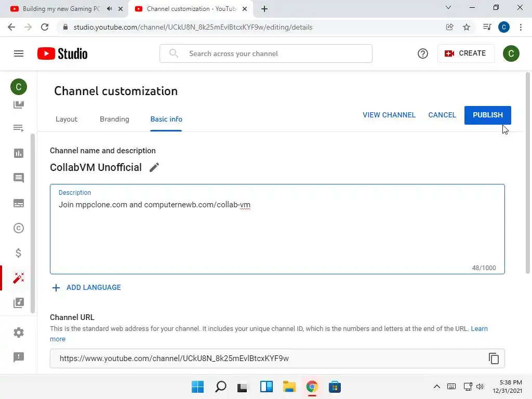This screenshot has width=532, height=399.
Task: Open Analytics bar chart sidebar icon
Action: click(19, 153)
